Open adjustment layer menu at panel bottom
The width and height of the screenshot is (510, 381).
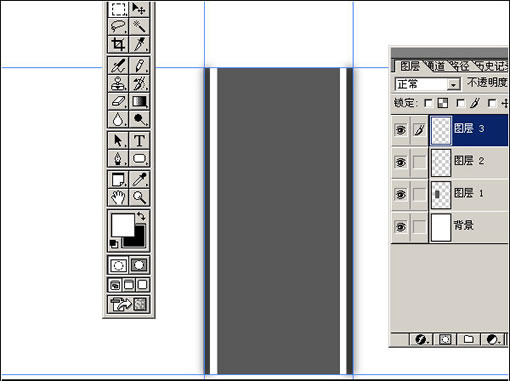point(493,340)
